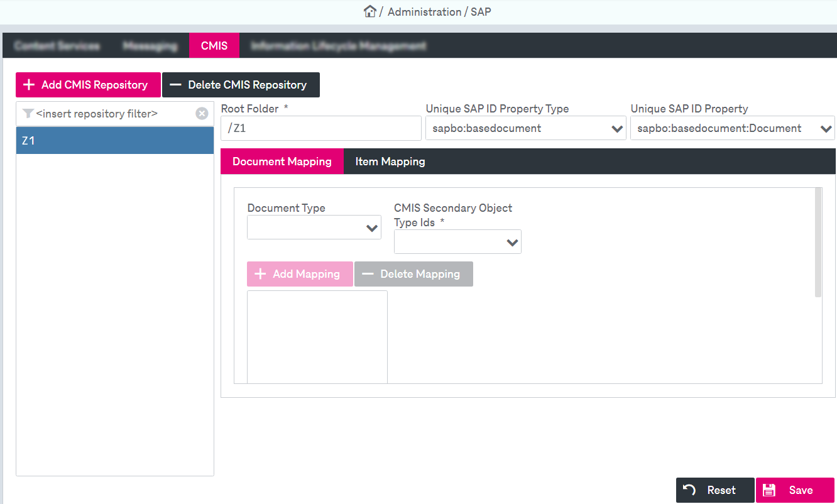Clear the repository filter using the X icon
The width and height of the screenshot is (837, 504).
(202, 113)
